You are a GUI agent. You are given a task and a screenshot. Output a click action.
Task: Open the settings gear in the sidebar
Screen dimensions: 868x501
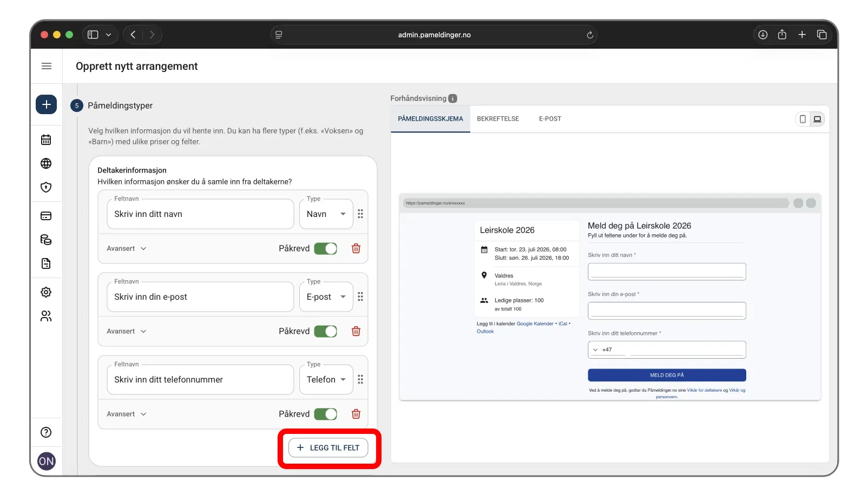[46, 292]
